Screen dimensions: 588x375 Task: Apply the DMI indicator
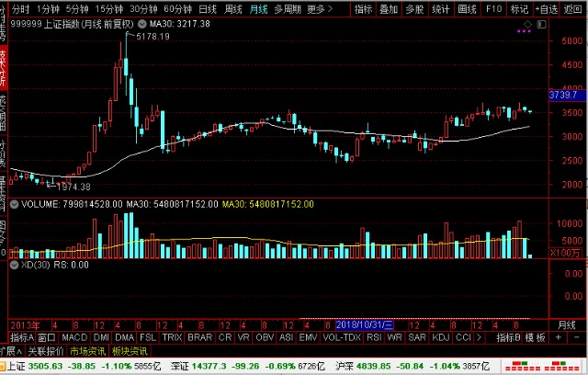(x=101, y=338)
